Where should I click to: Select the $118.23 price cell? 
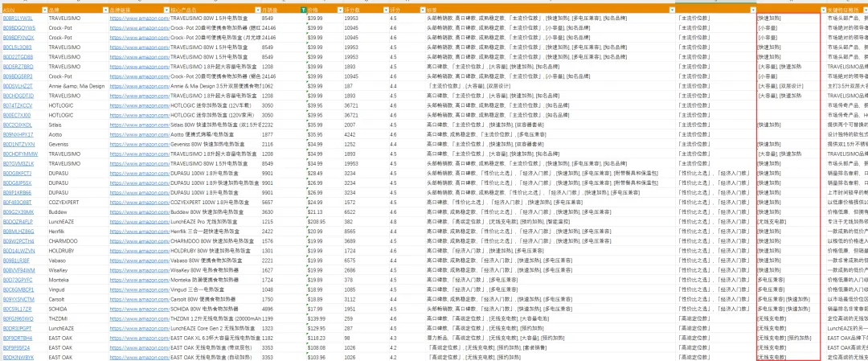pos(325,338)
